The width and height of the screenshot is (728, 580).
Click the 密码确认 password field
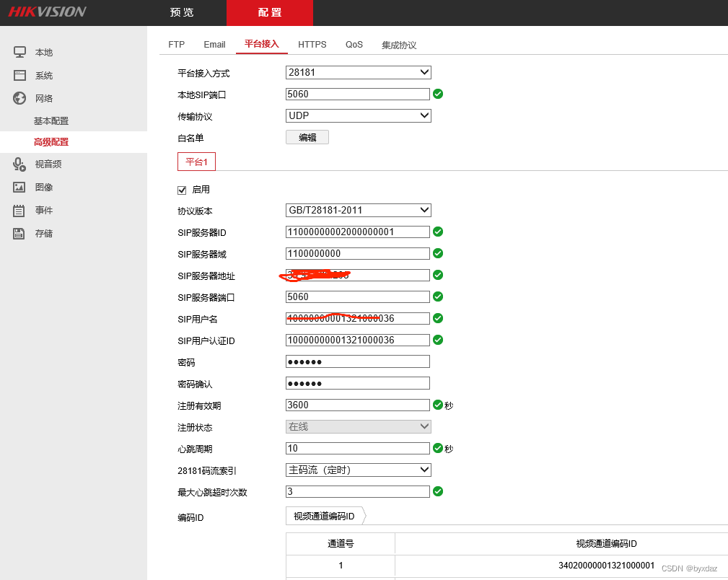pos(357,383)
